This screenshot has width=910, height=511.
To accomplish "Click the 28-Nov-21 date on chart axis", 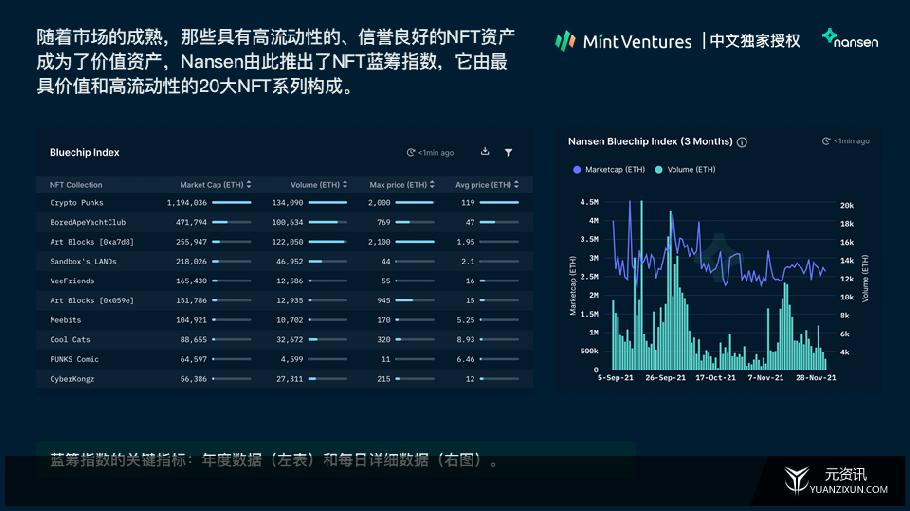I will [816, 378].
